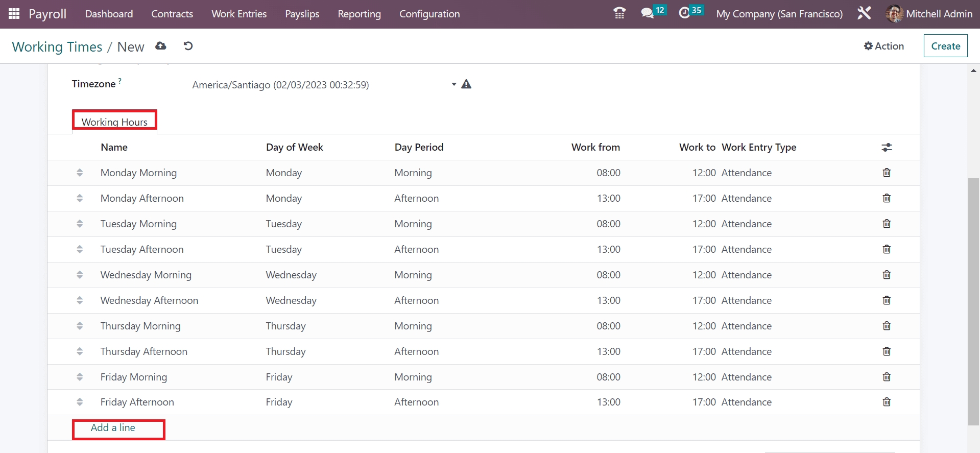Click the Wednesday Morning drag handle
The height and width of the screenshot is (453, 980).
tap(80, 275)
